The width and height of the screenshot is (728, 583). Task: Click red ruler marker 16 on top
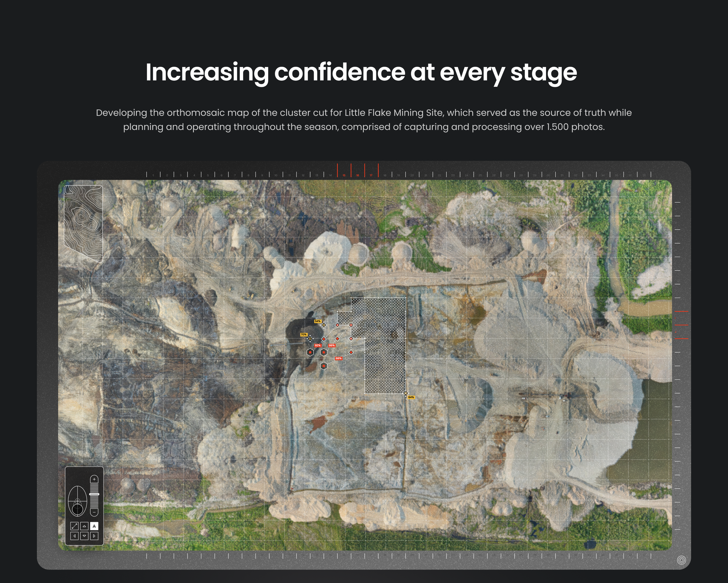[x=358, y=175]
